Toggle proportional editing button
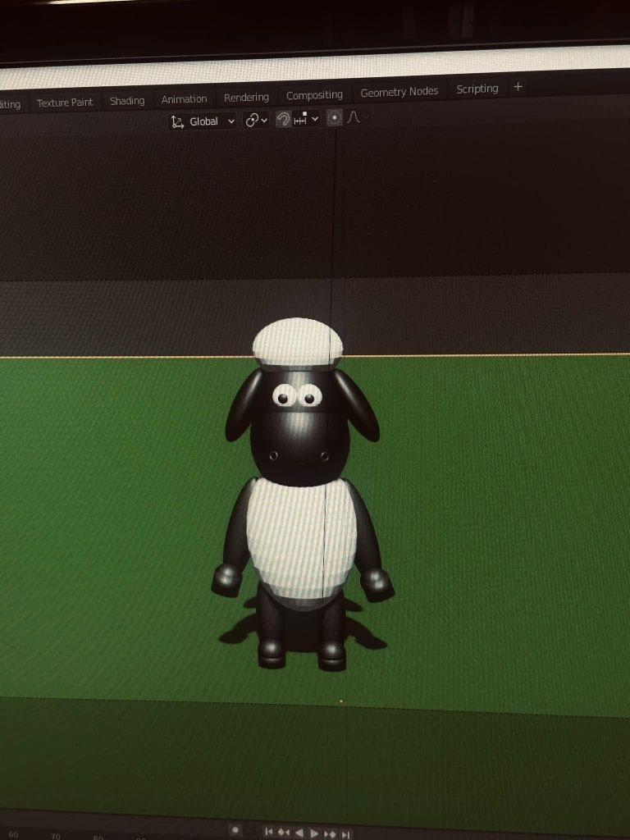Viewport: 630px width, 840px height. pos(335,117)
